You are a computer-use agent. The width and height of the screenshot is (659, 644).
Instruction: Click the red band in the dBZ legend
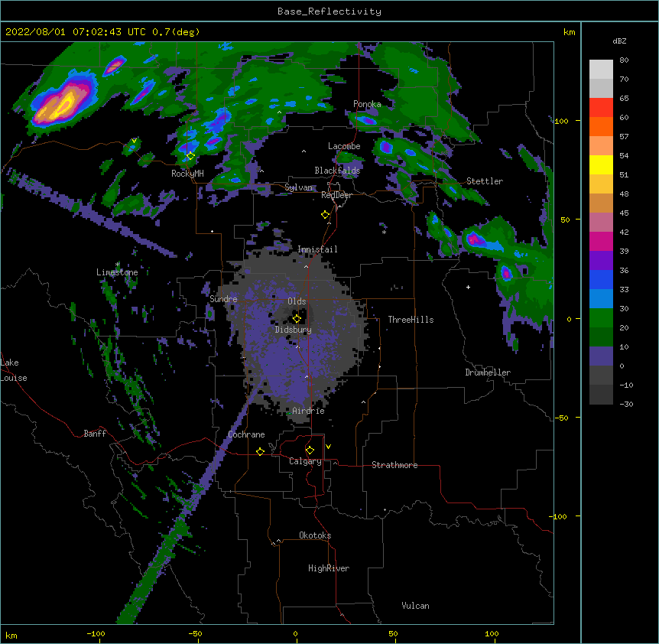coord(601,108)
